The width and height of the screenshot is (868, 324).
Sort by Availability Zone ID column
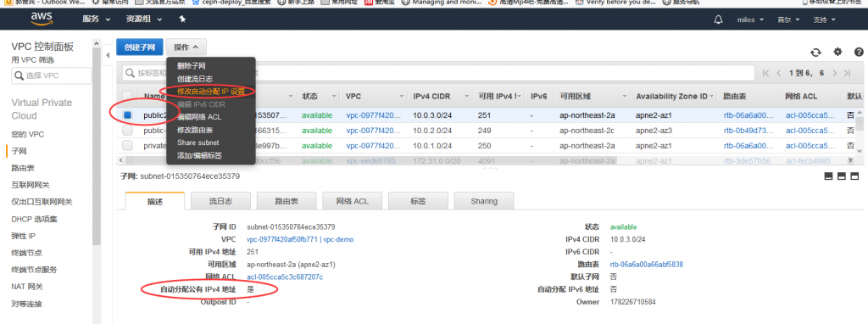[x=671, y=97]
